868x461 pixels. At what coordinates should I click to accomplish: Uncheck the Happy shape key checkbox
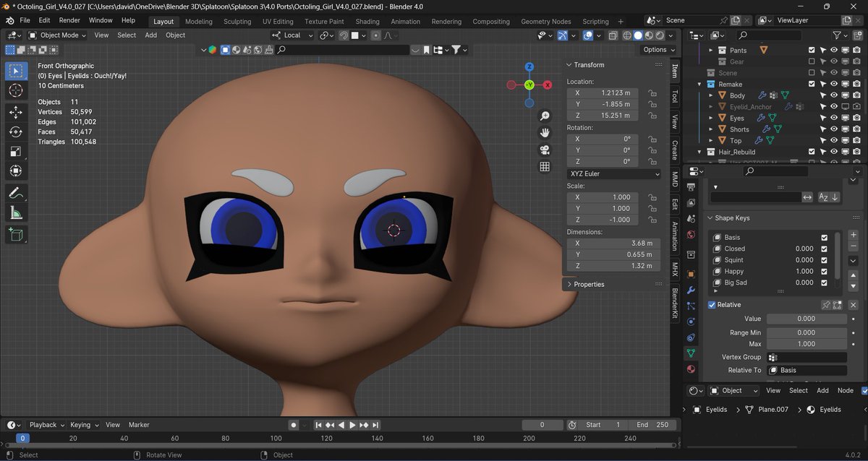click(x=825, y=272)
